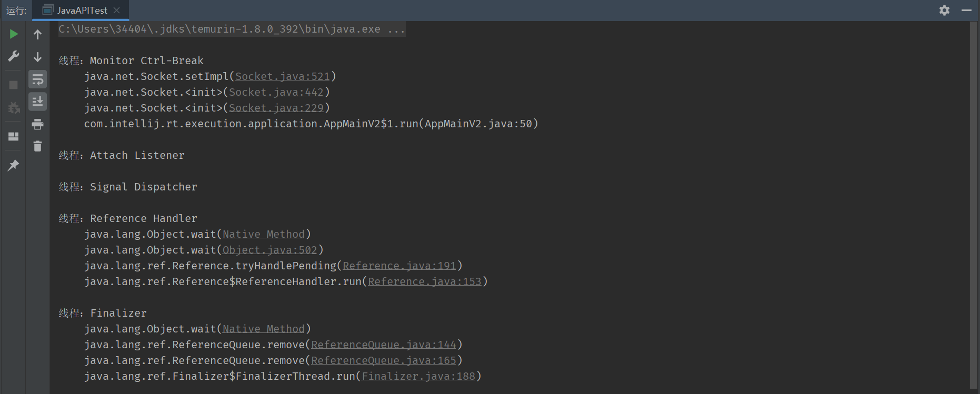
Task: Click the '运行:' panel label
Action: click(16, 11)
